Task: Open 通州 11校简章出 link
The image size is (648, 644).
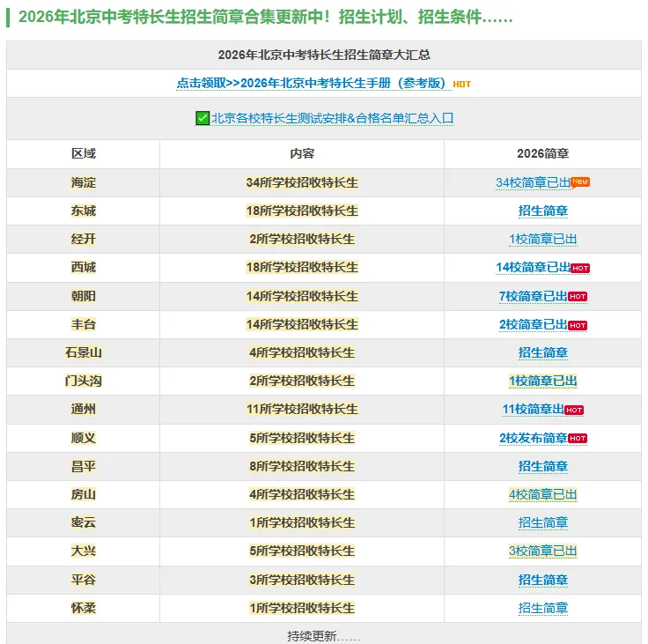Action: click(x=533, y=409)
